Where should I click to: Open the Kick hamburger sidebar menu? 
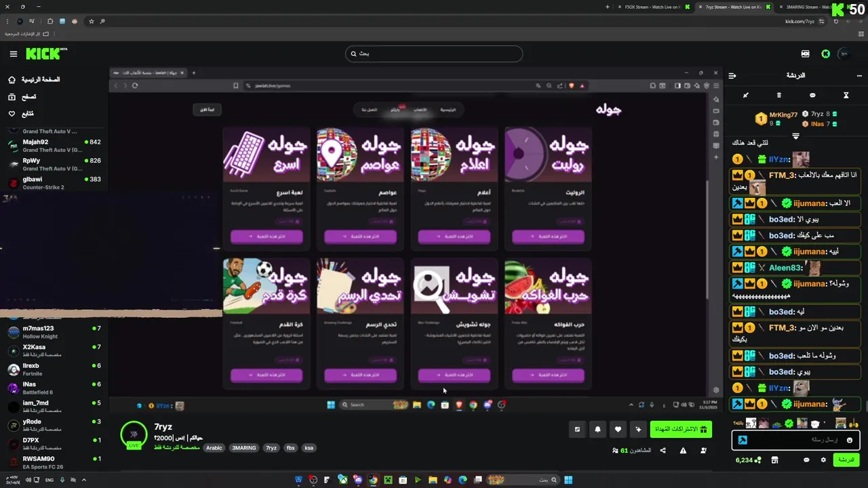[x=13, y=54]
